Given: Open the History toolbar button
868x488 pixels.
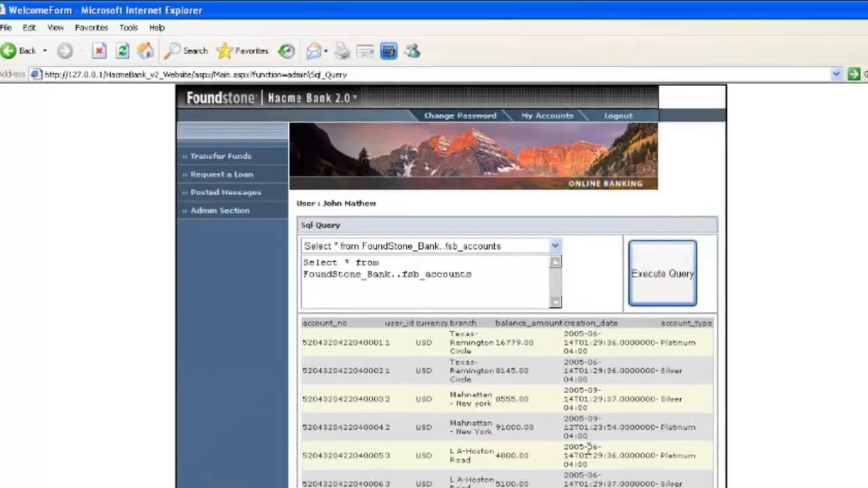Looking at the screenshot, I should pyautogui.click(x=287, y=51).
